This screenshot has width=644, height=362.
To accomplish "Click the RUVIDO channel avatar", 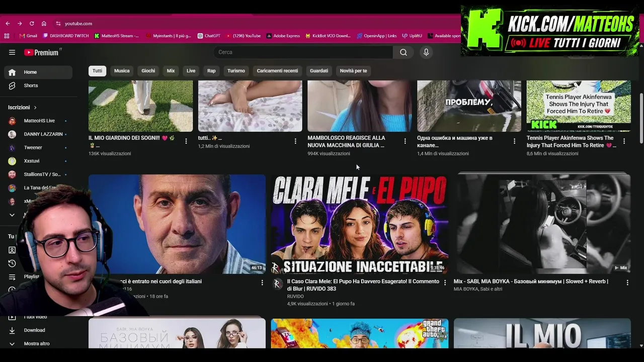I will (277, 284).
